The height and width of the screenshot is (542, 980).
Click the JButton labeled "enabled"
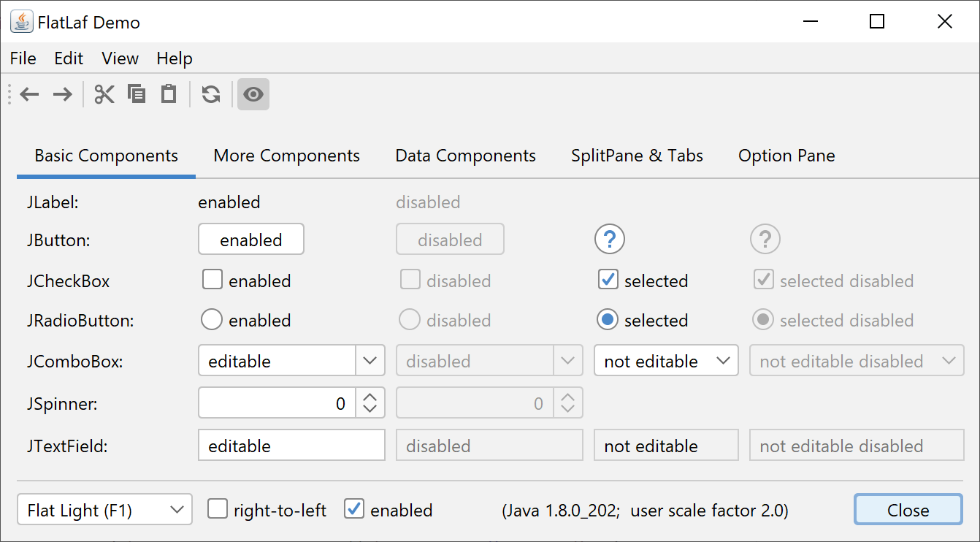(x=251, y=240)
